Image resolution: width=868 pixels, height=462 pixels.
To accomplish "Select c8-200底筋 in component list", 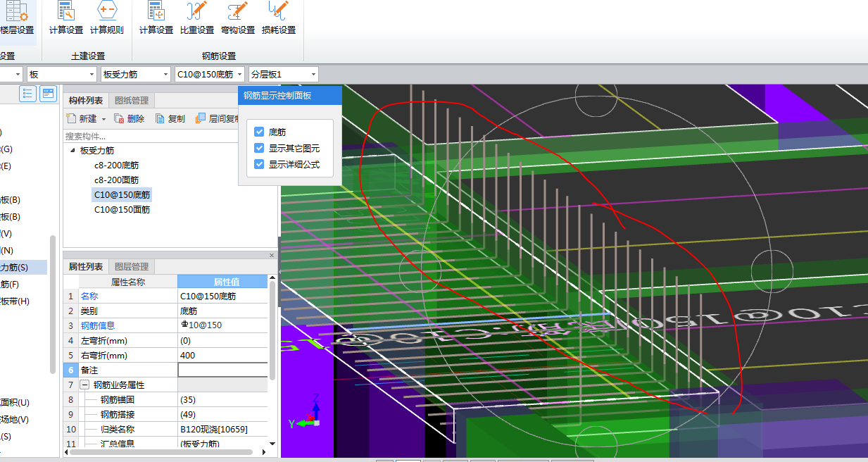I will tap(116, 166).
